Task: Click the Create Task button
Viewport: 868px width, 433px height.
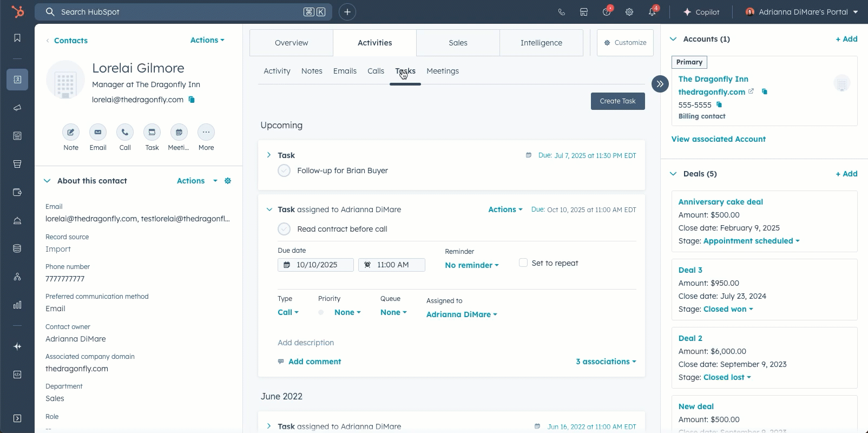Action: 617,101
